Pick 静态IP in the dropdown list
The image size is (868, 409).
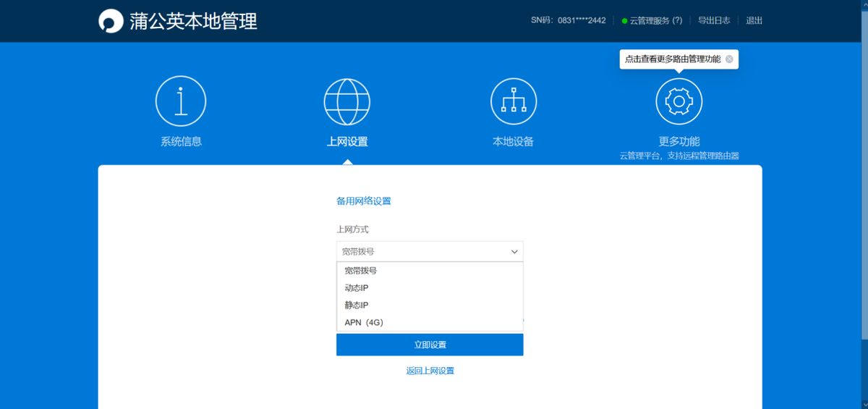[357, 305]
